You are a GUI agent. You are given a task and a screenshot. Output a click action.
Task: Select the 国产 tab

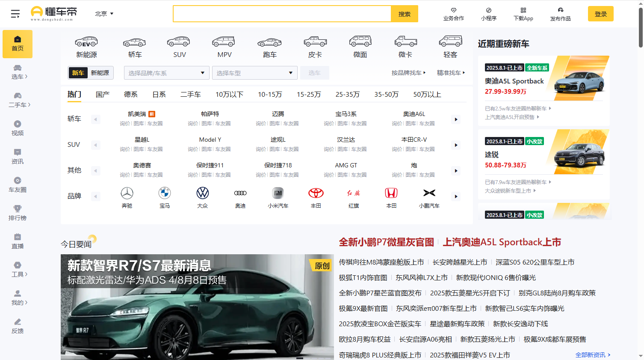tap(103, 94)
